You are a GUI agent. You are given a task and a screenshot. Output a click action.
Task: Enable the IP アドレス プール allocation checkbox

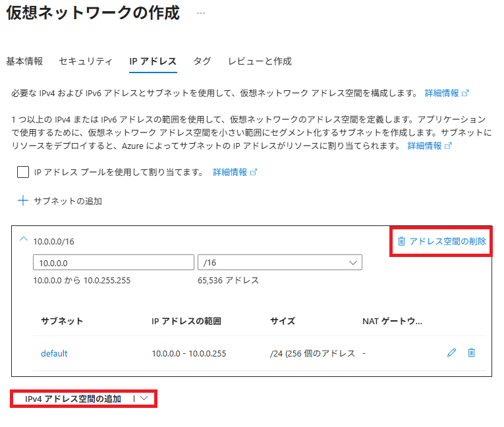click(23, 172)
